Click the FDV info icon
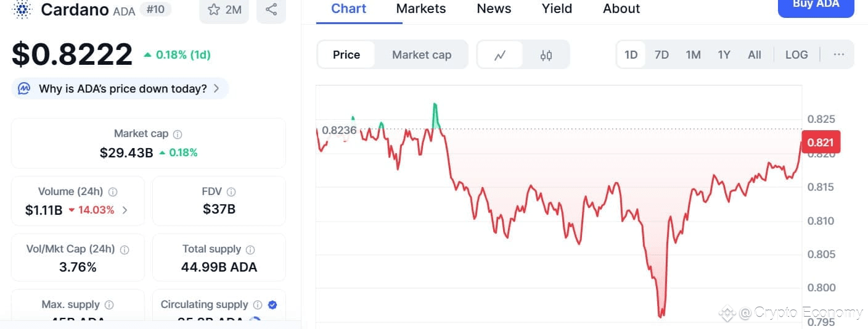 (x=231, y=192)
